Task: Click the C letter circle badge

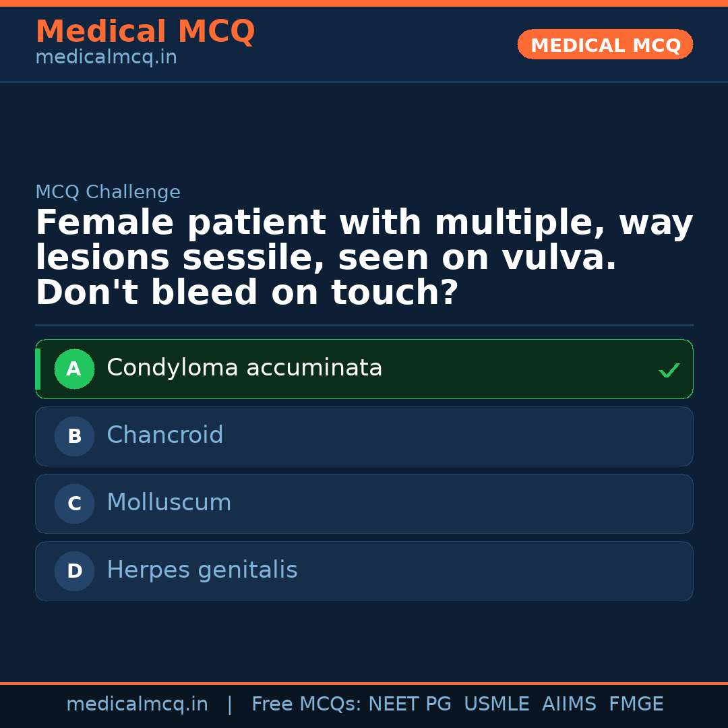Action: (x=74, y=504)
